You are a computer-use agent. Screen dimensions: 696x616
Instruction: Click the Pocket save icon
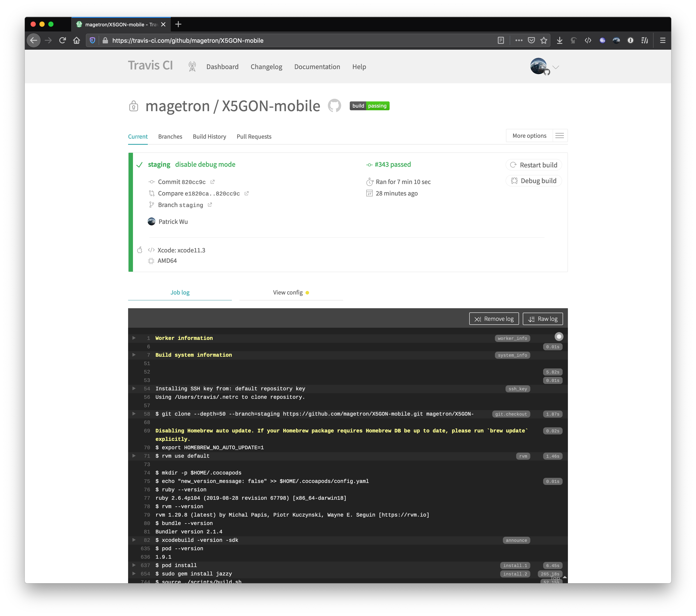(x=531, y=41)
